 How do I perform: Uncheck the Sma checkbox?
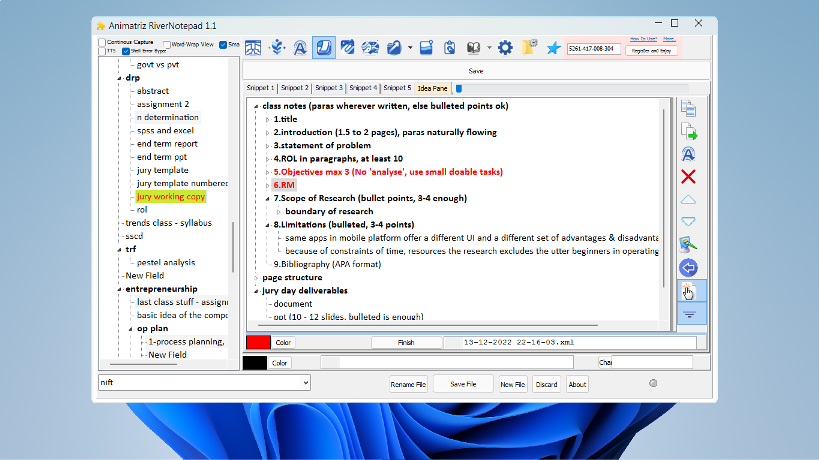223,45
